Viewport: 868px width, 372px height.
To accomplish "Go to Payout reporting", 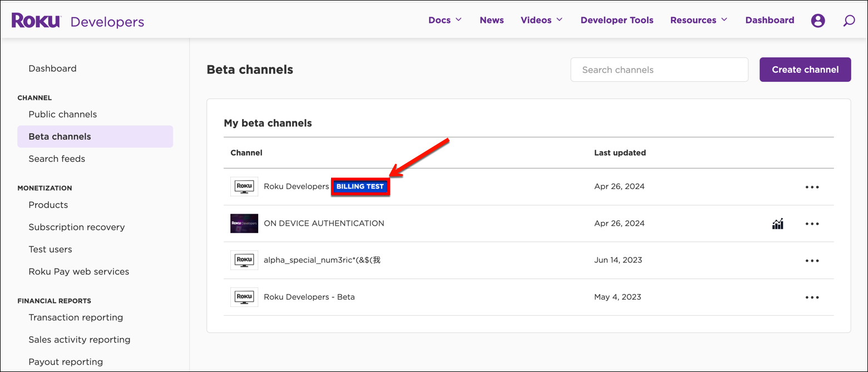I will tap(65, 361).
